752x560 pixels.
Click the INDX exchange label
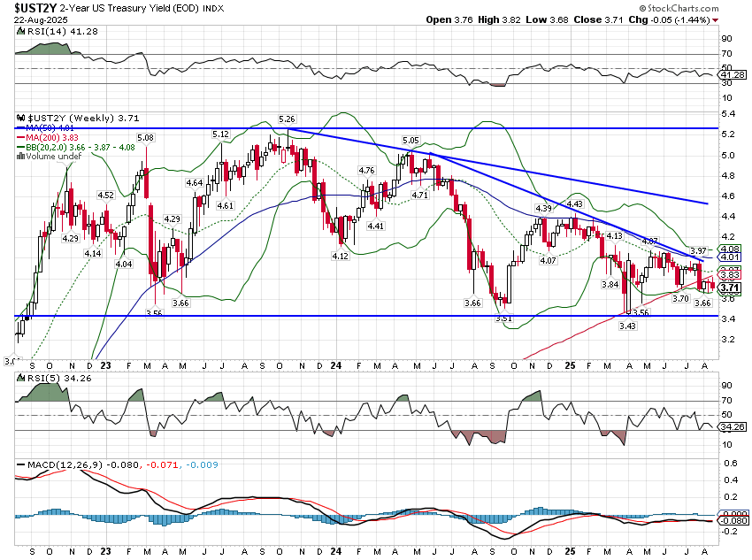click(x=213, y=9)
